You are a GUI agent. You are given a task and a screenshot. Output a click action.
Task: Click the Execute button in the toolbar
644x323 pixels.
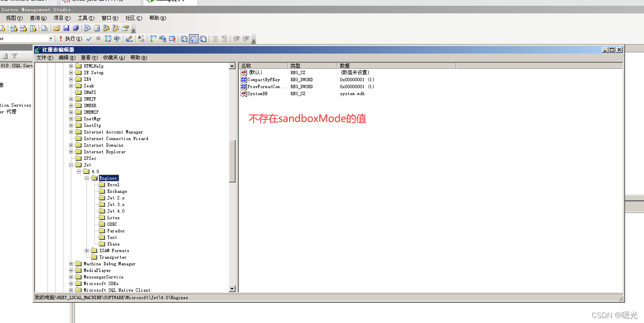70,39
